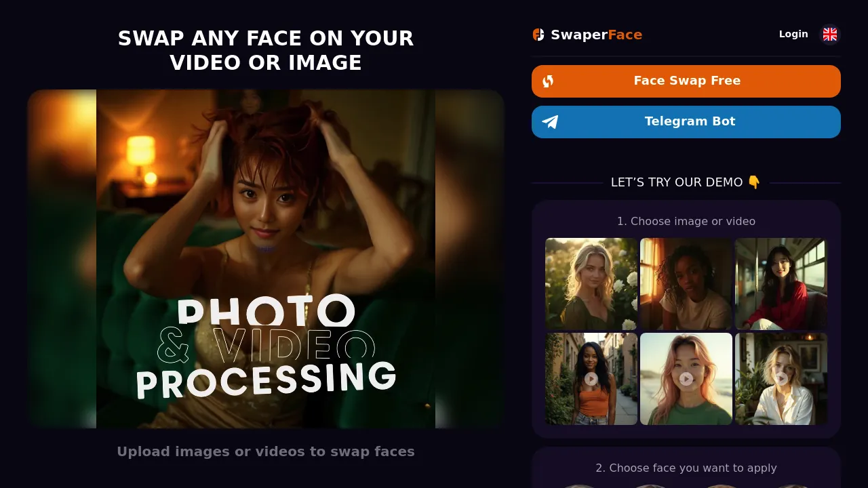
Task: Click the "LET'S TRY OUR DEMO" heading
Action: click(x=678, y=182)
